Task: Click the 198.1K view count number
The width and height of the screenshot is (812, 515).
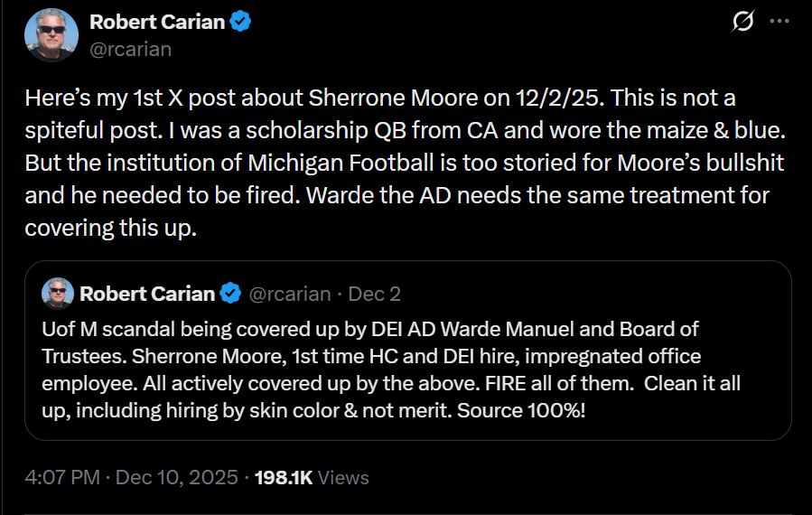Action: click(x=284, y=477)
